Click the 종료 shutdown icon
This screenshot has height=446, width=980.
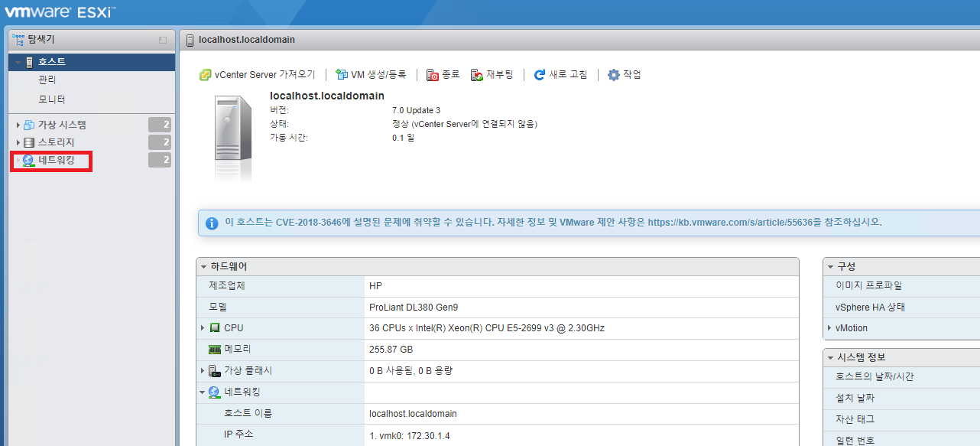click(433, 75)
